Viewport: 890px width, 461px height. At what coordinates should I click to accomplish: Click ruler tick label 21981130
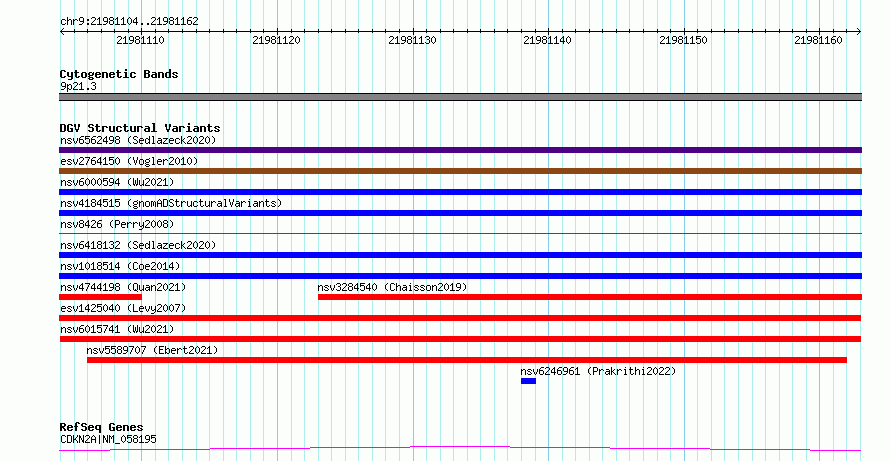412,40
